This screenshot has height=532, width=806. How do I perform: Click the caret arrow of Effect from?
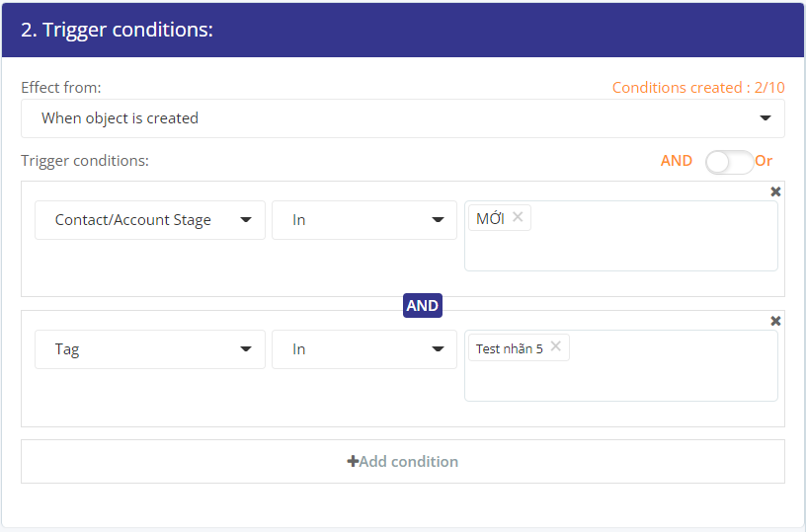pos(766,118)
